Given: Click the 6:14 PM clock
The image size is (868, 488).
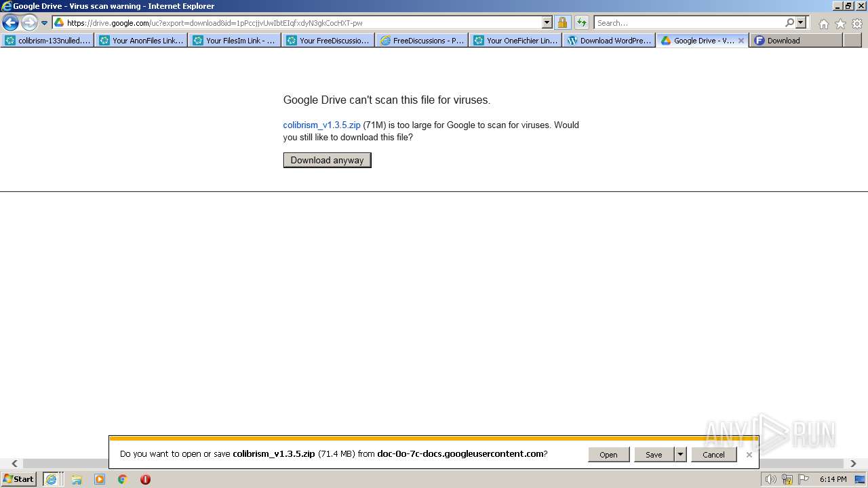Looking at the screenshot, I should coord(833,479).
